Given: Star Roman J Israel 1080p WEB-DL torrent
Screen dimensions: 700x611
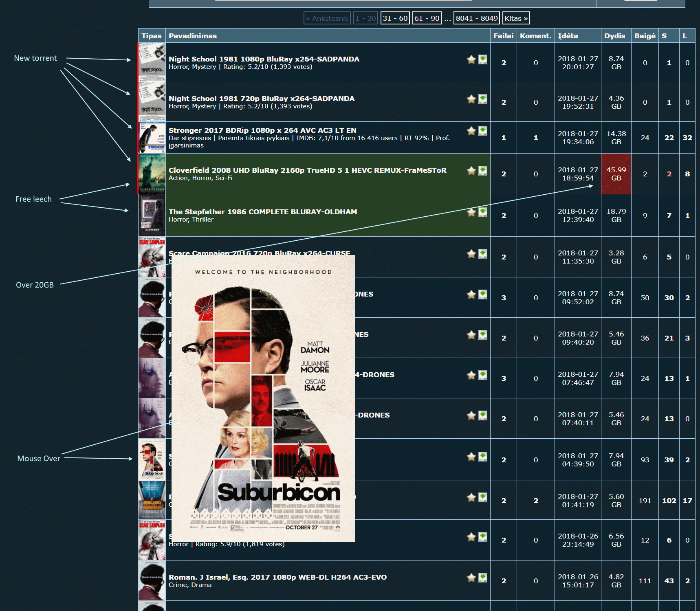Looking at the screenshot, I should 471,578.
